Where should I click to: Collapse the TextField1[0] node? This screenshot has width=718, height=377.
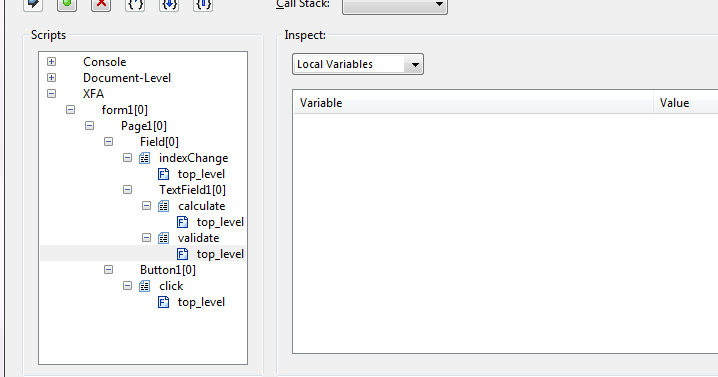point(128,190)
